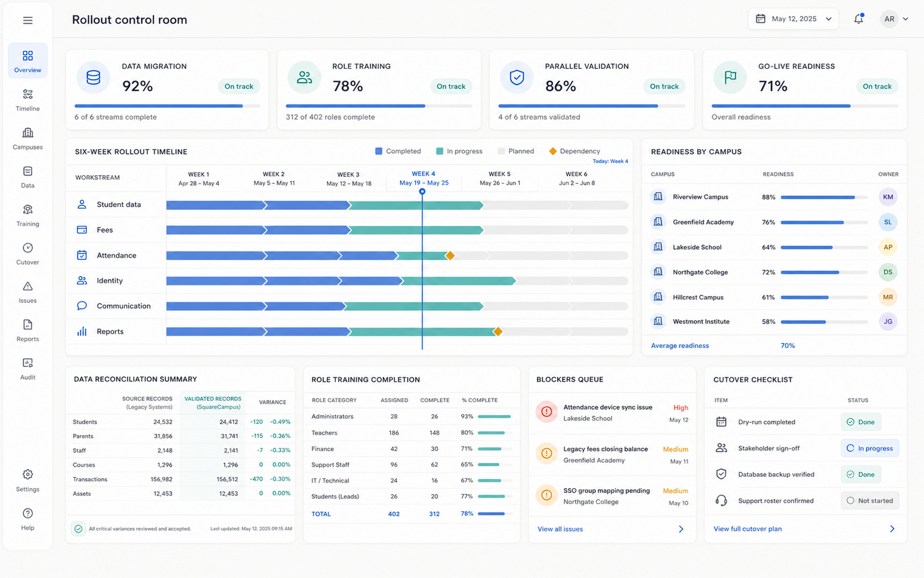The image size is (924, 578).
Task: Click the Average readiness link
Action: tap(680, 346)
